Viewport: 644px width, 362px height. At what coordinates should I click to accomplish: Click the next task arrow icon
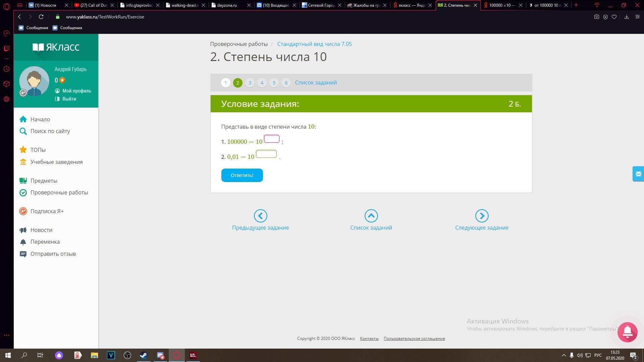[x=482, y=216]
